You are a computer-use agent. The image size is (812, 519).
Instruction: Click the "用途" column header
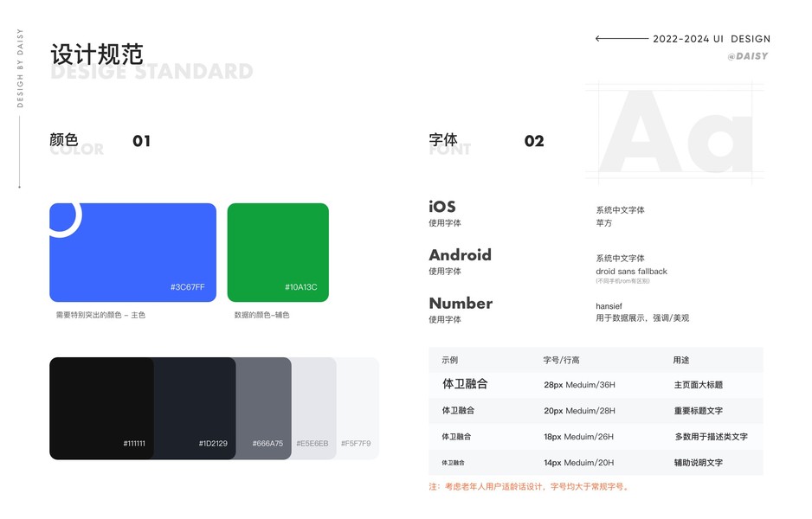click(x=681, y=360)
